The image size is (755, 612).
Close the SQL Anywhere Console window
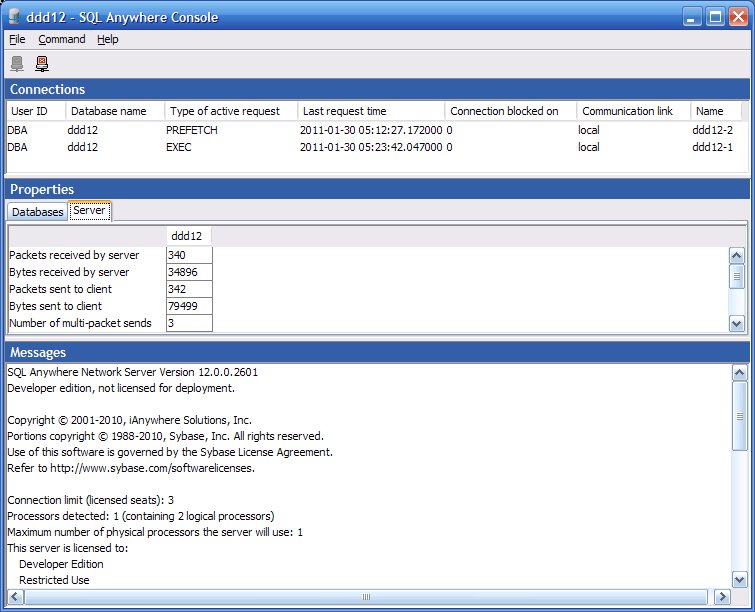(738, 17)
